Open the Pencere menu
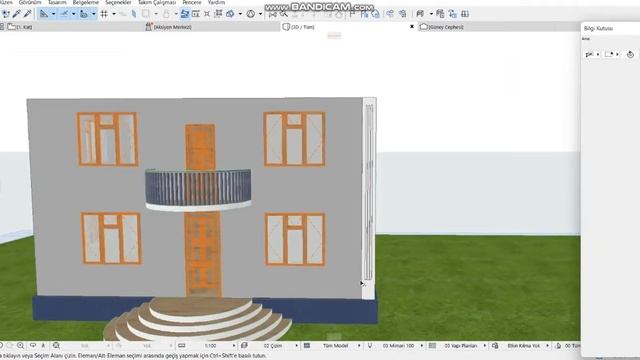The width and height of the screenshot is (640, 360). (x=192, y=2)
